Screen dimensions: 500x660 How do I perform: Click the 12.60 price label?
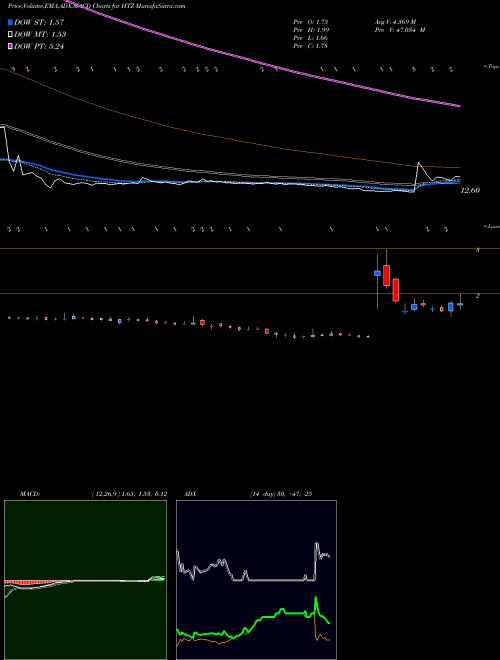(x=470, y=190)
